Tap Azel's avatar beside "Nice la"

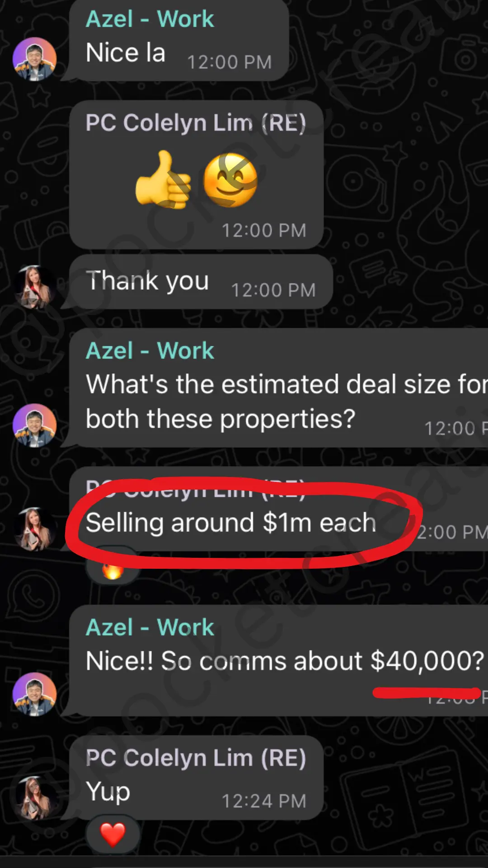click(x=34, y=59)
